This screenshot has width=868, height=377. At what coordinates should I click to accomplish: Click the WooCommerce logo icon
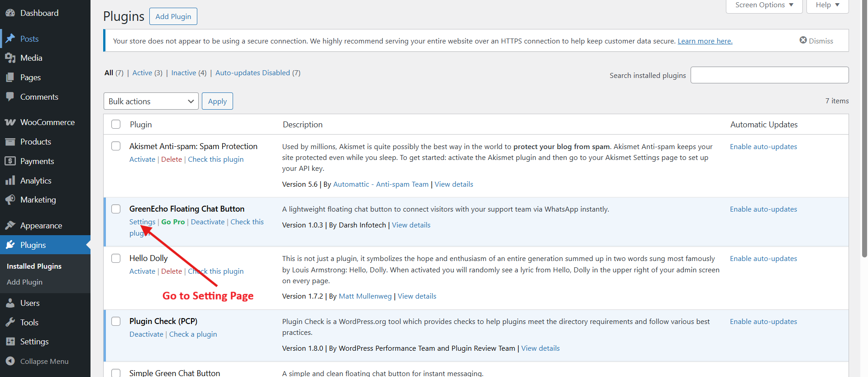[x=10, y=122]
